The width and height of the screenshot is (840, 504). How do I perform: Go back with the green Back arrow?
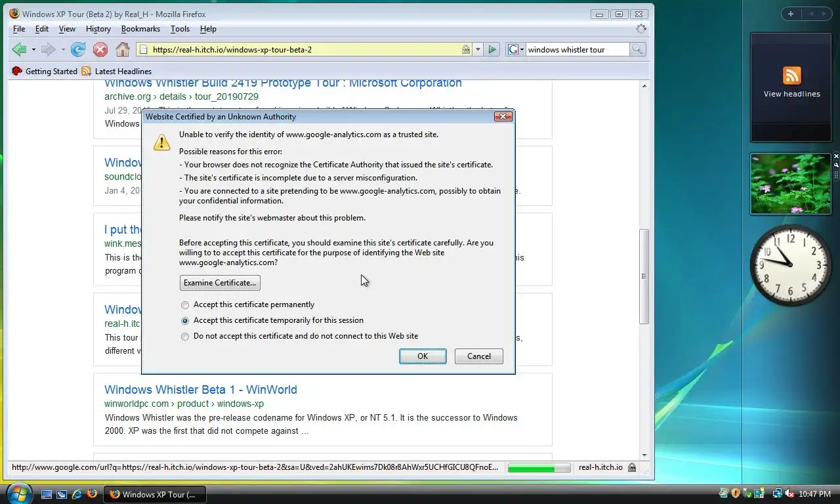[x=19, y=49]
